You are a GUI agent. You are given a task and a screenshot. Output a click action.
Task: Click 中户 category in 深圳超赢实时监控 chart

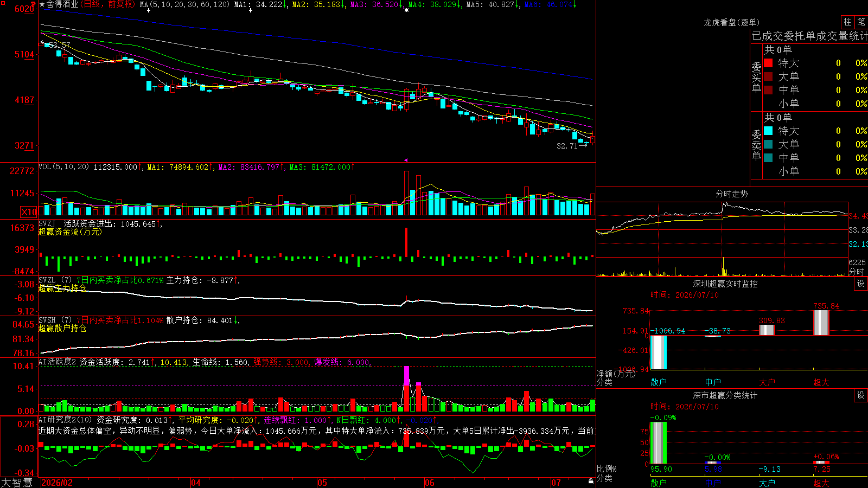click(713, 382)
